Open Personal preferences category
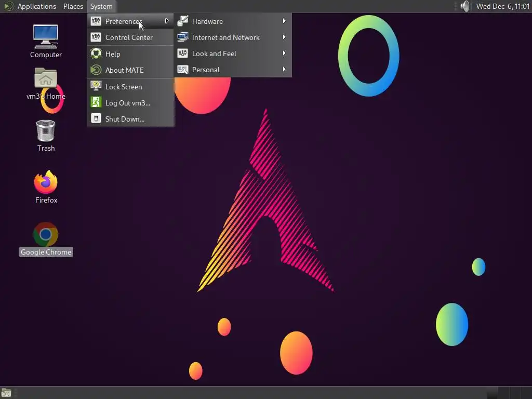Image resolution: width=532 pixels, height=399 pixels. click(233, 70)
